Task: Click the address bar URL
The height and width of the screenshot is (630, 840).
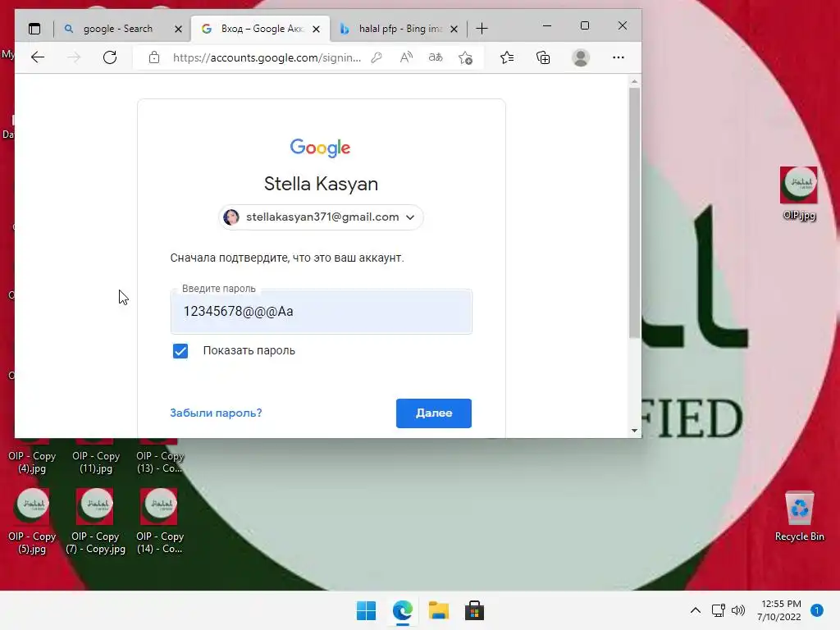Action: coord(267,57)
